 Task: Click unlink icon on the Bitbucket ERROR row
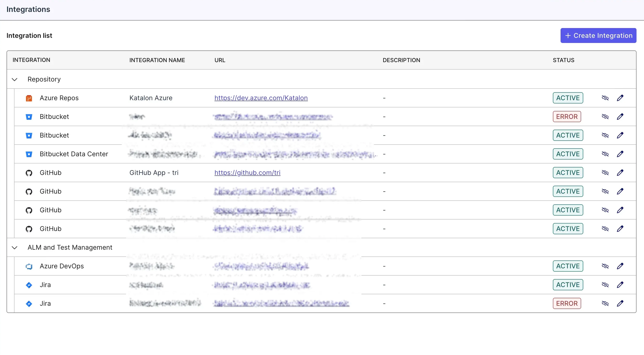tap(605, 117)
